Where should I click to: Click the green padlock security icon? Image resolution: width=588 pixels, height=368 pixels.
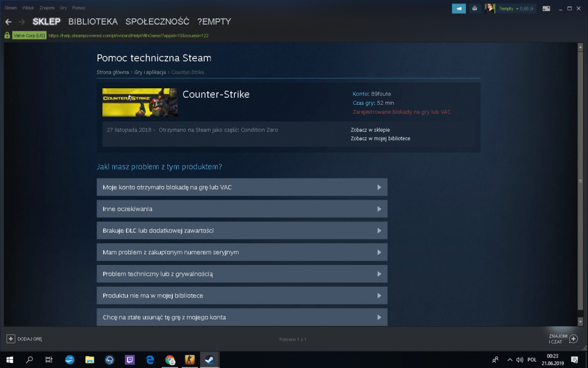7,35
